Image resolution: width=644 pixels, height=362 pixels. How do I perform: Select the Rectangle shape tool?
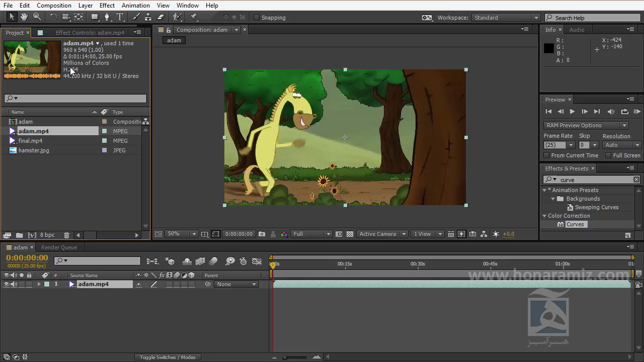(94, 17)
